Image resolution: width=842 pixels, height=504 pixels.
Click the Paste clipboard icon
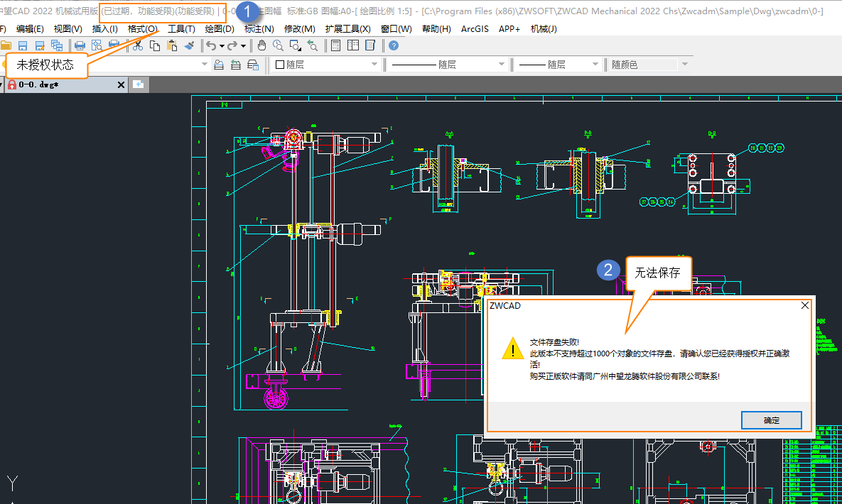[x=173, y=45]
